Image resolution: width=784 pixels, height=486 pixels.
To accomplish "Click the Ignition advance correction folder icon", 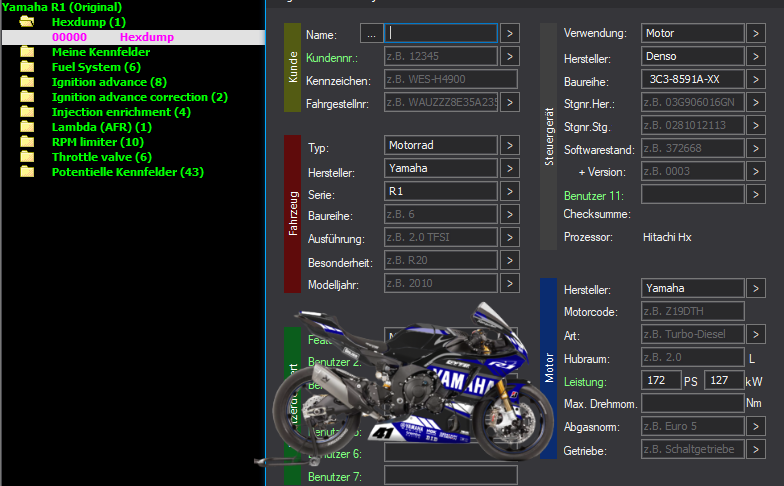I will 27,97.
